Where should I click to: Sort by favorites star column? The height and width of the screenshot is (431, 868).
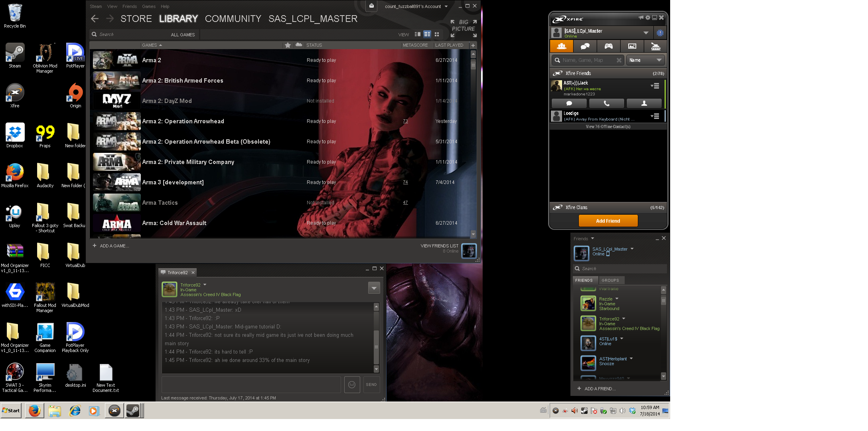(x=288, y=45)
